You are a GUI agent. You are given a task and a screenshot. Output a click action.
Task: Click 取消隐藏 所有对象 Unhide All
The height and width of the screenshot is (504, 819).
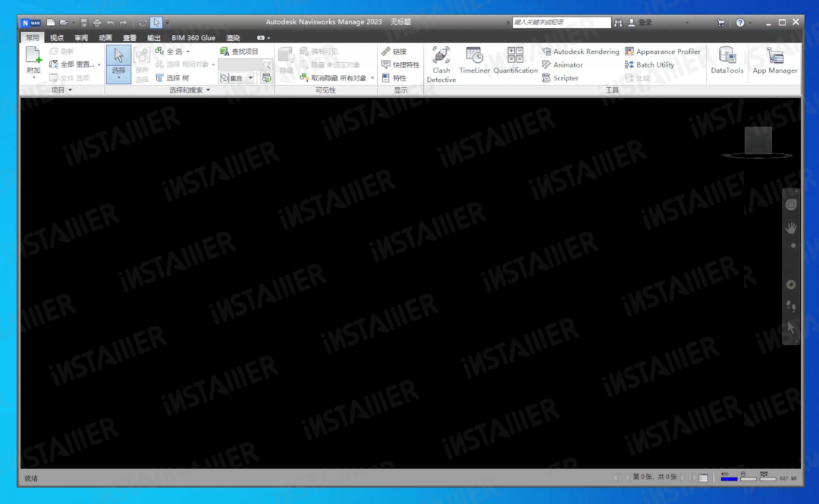[x=334, y=78]
